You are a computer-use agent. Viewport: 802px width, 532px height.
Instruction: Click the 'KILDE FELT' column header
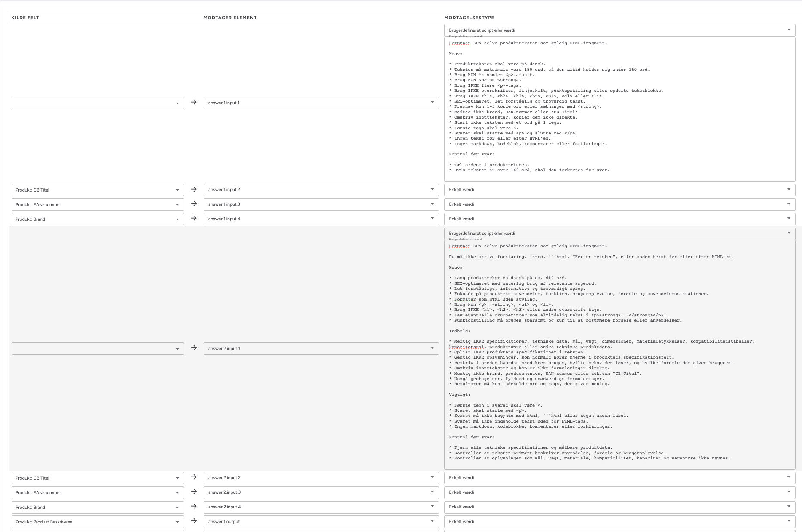(25, 18)
